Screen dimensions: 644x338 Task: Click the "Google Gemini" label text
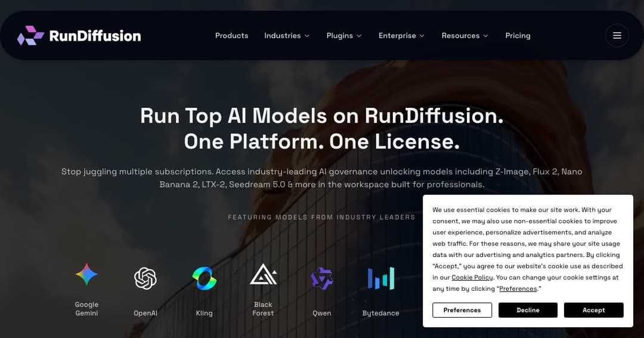point(86,309)
